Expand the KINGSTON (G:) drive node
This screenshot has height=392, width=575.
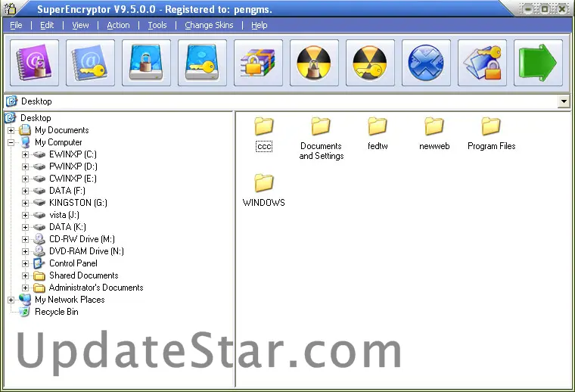click(25, 203)
